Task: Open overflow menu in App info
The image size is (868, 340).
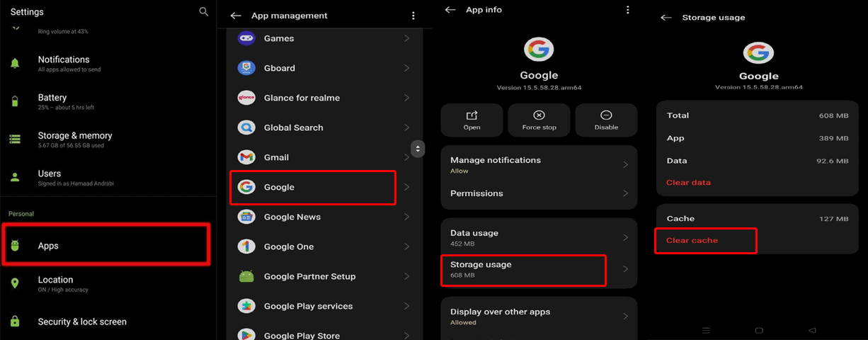Action: [627, 10]
